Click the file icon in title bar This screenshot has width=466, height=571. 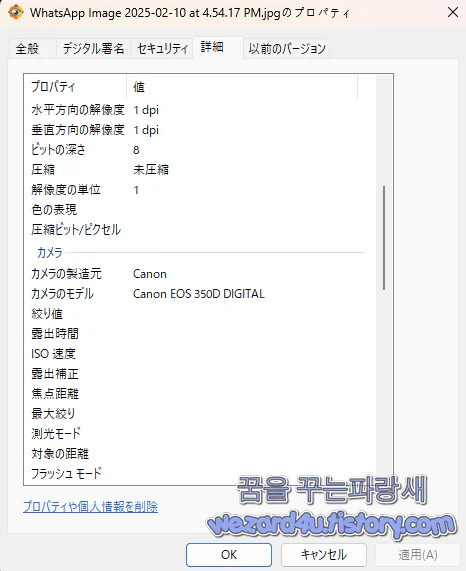pyautogui.click(x=16, y=12)
